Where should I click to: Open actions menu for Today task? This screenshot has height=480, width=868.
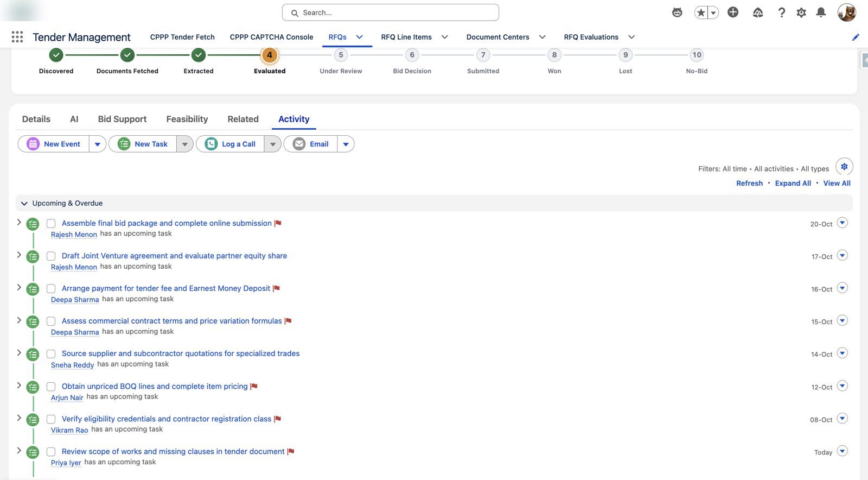coord(842,451)
